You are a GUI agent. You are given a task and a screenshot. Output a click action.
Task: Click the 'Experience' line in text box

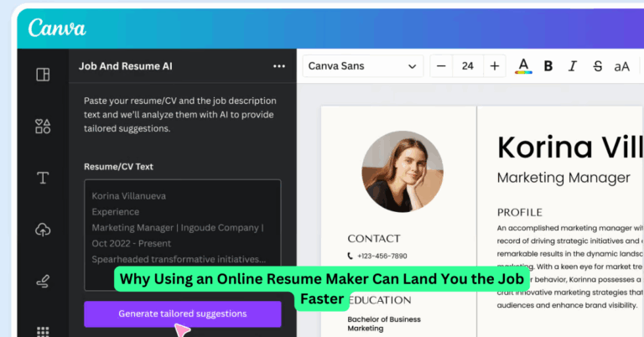(116, 212)
